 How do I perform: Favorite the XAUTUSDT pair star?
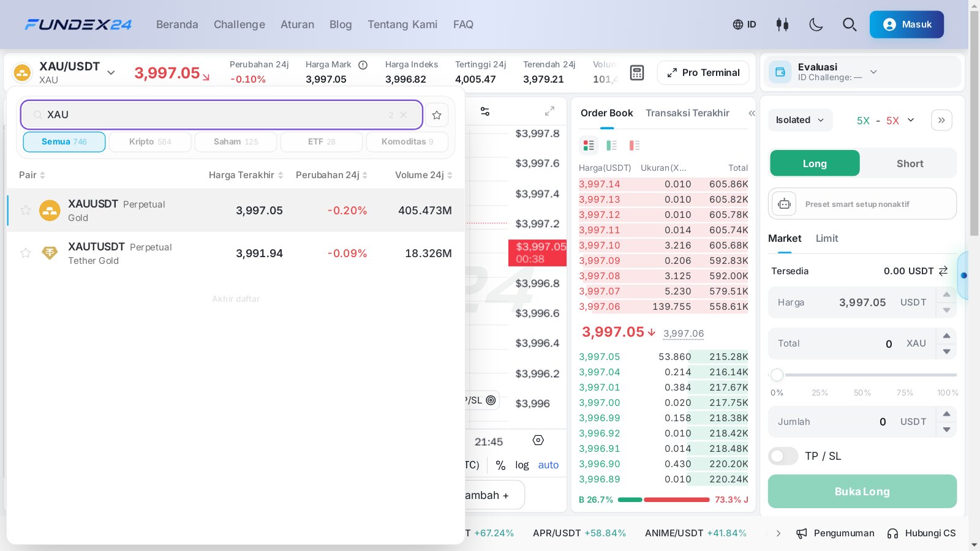pos(26,253)
